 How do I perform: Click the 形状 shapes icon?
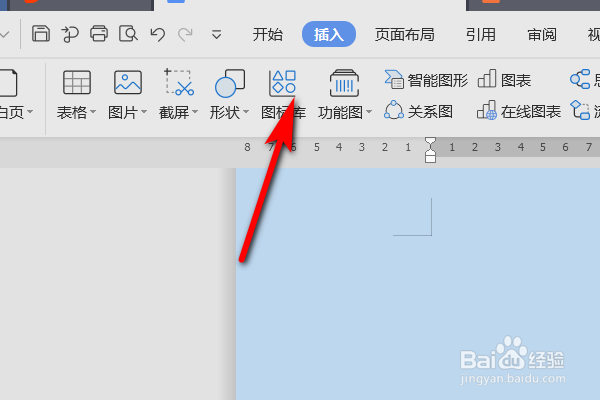pyautogui.click(x=230, y=83)
